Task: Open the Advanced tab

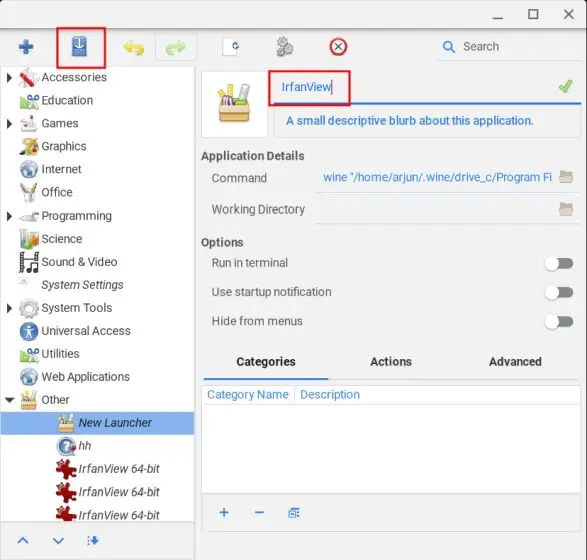Action: pyautogui.click(x=515, y=362)
